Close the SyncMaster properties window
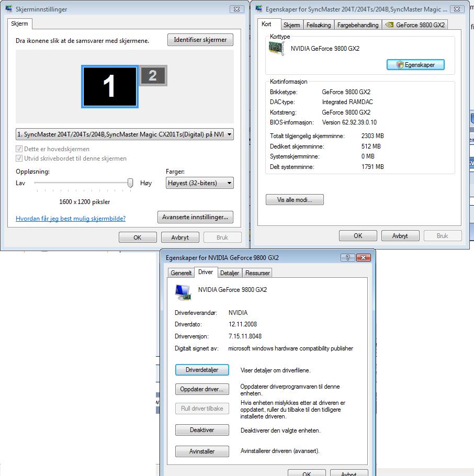The height and width of the screenshot is (476, 474). 457,9
